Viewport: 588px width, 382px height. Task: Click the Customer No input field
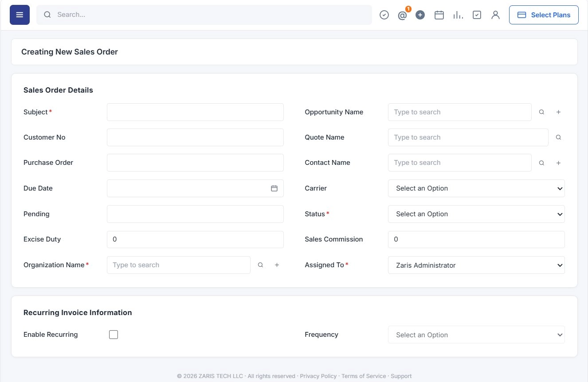pos(195,137)
